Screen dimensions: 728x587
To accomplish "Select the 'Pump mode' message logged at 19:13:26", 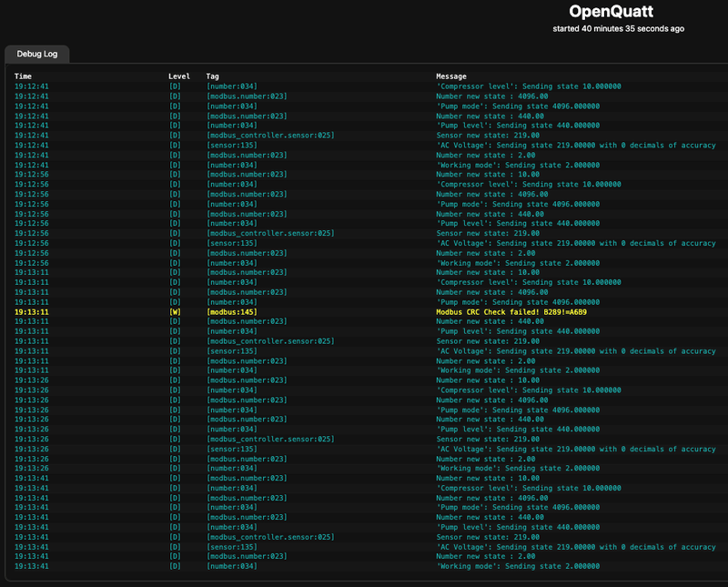I will tap(518, 410).
